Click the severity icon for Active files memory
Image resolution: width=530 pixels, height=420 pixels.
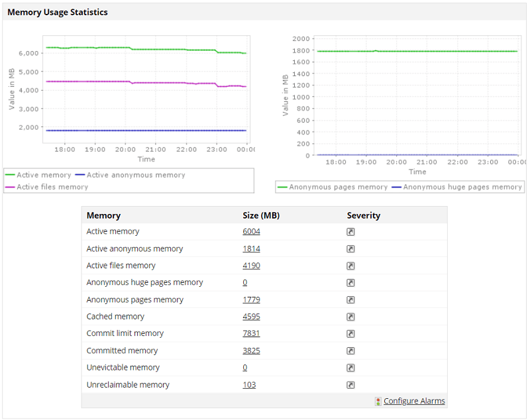click(x=352, y=266)
